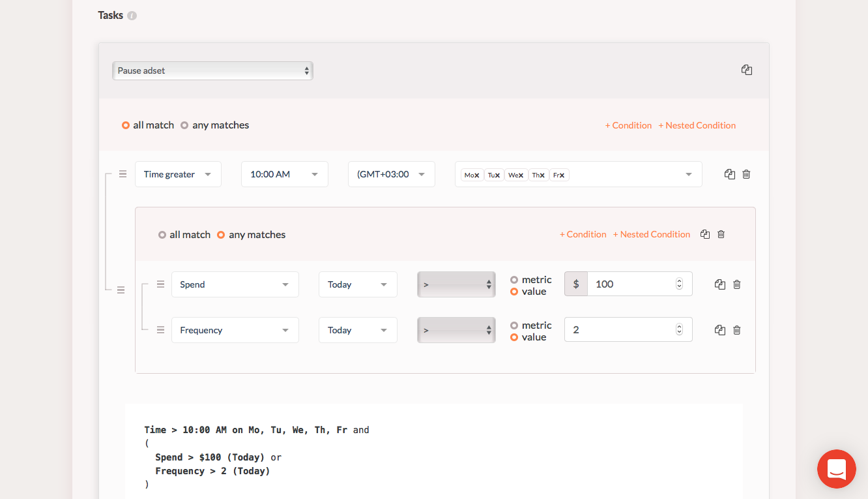
Task: Delete the Spend condition row
Action: (x=736, y=284)
